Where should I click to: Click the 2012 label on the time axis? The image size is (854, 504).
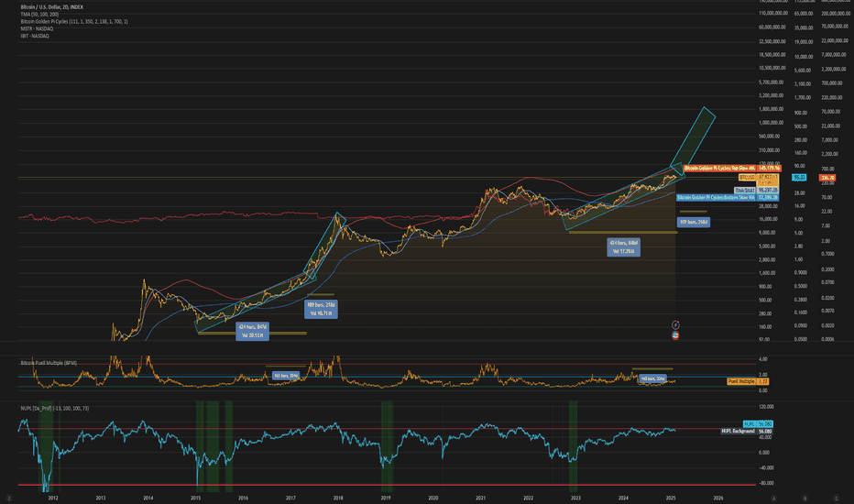pyautogui.click(x=53, y=498)
